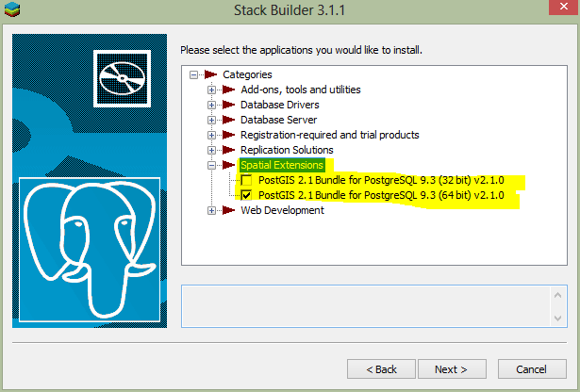Expand the Replication Solutions category

[x=211, y=150]
